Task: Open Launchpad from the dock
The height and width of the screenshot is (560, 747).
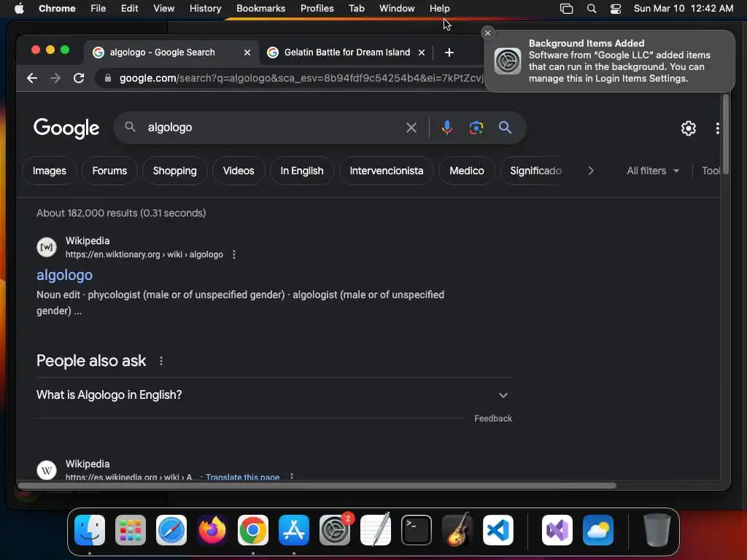Action: pos(130,530)
